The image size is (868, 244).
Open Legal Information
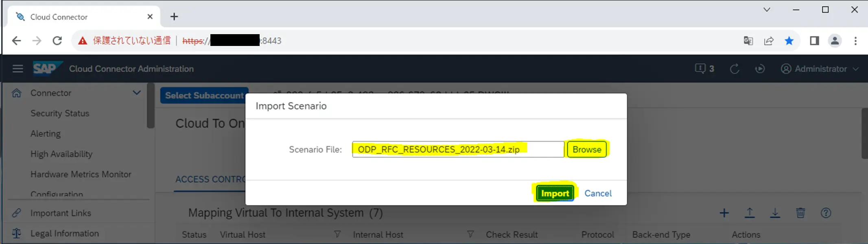(x=65, y=233)
